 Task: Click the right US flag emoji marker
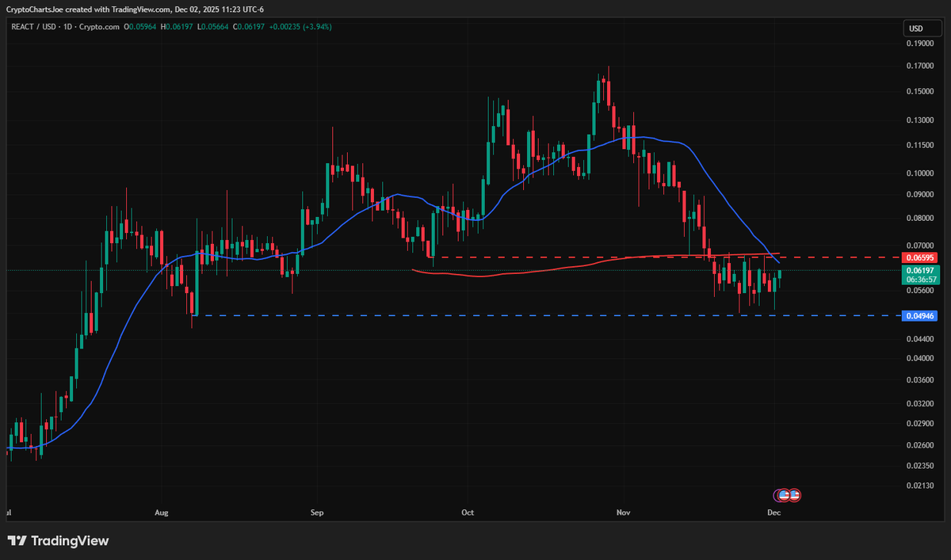point(796,495)
